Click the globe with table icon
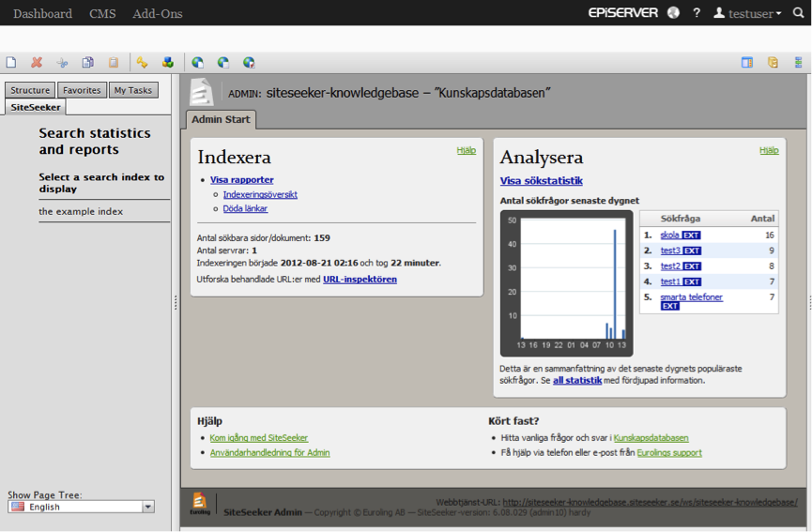The width and height of the screenshot is (812, 532). click(x=223, y=63)
